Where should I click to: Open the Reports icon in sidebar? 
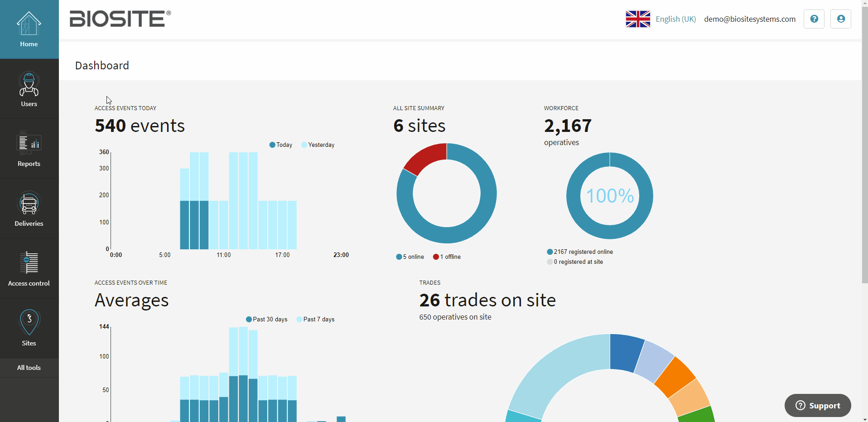29,143
